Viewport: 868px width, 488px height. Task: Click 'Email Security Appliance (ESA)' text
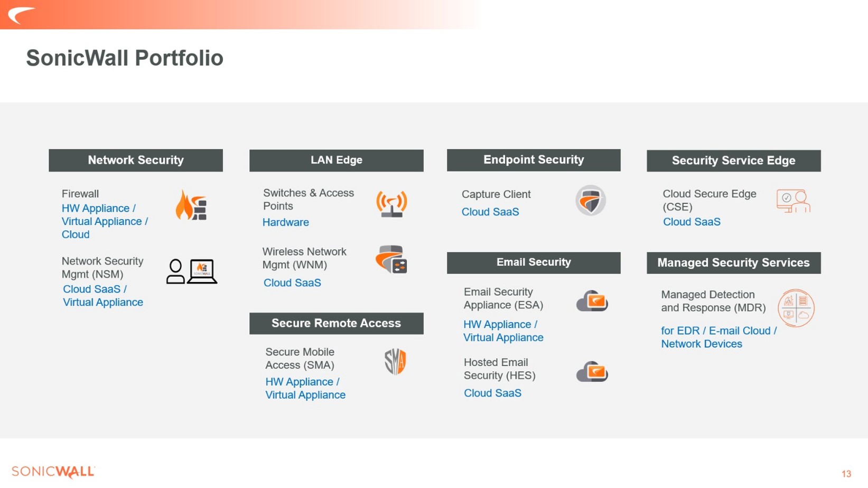click(x=503, y=298)
